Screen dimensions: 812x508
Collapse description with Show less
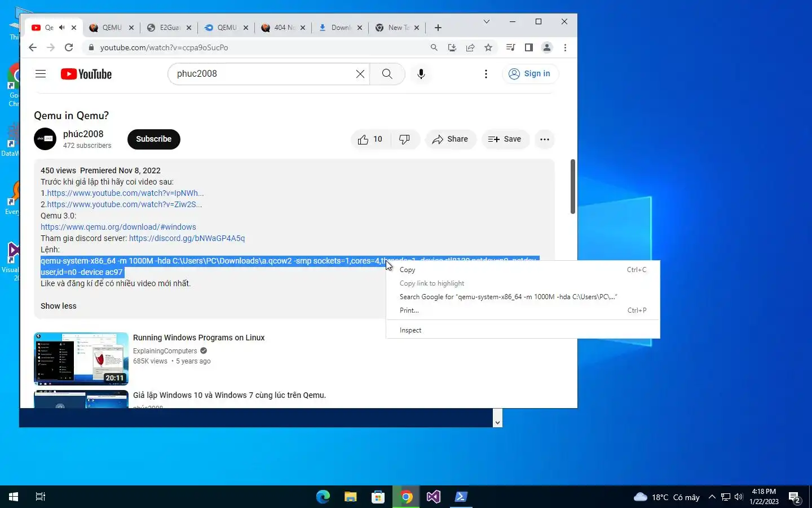click(59, 306)
